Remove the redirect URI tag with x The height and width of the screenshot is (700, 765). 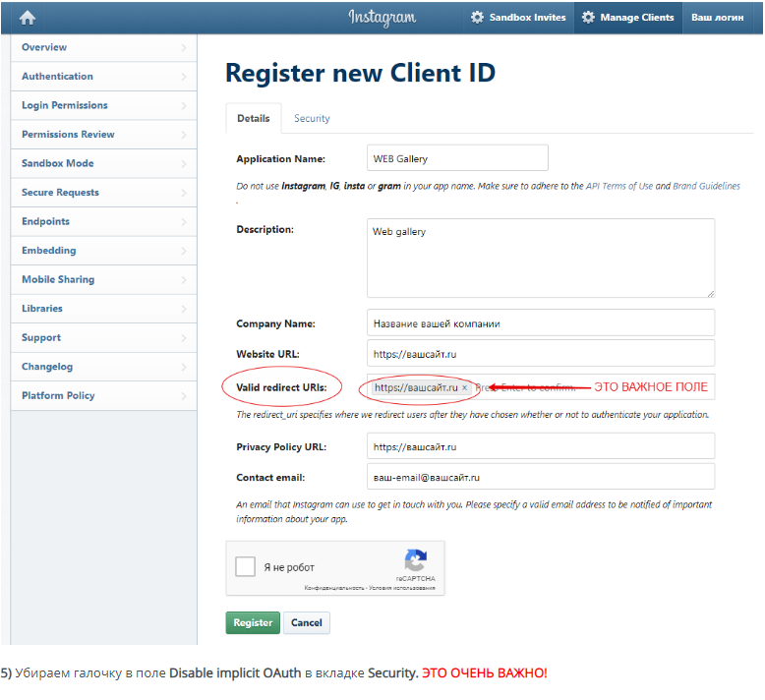[x=464, y=387]
